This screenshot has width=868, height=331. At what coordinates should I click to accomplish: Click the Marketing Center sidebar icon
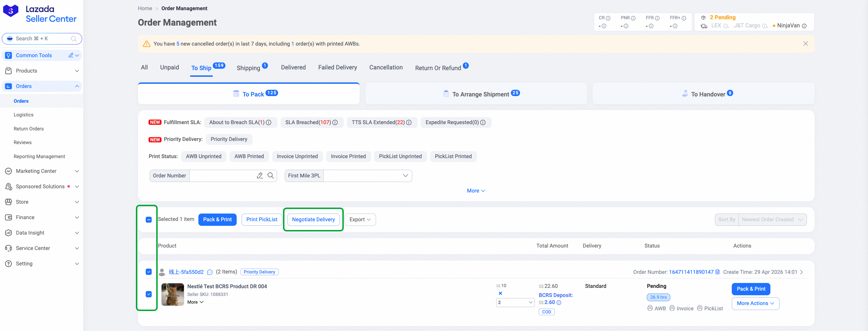tap(9, 171)
